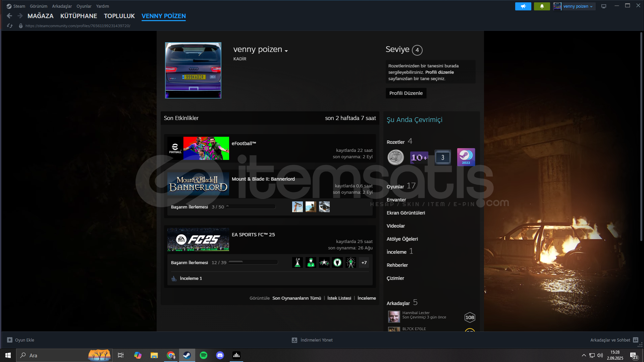Open the eFootball game title link
The height and width of the screenshot is (362, 644).
point(244,143)
